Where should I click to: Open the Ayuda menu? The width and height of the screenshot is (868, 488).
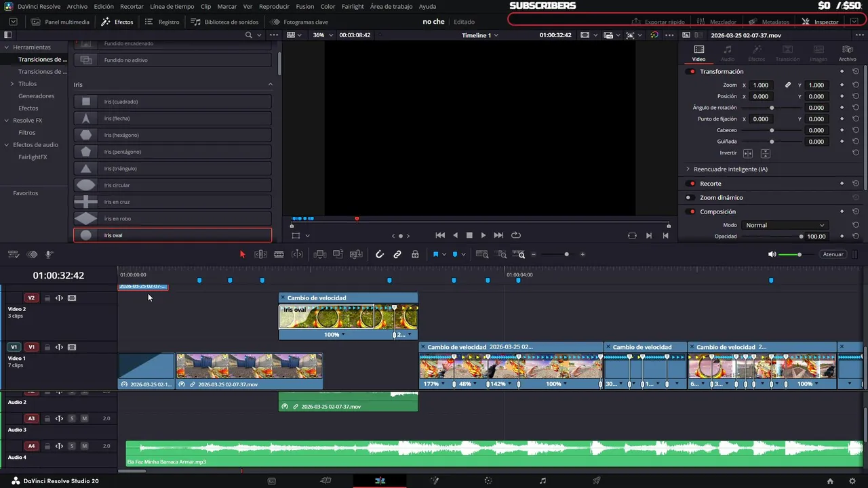(428, 6)
